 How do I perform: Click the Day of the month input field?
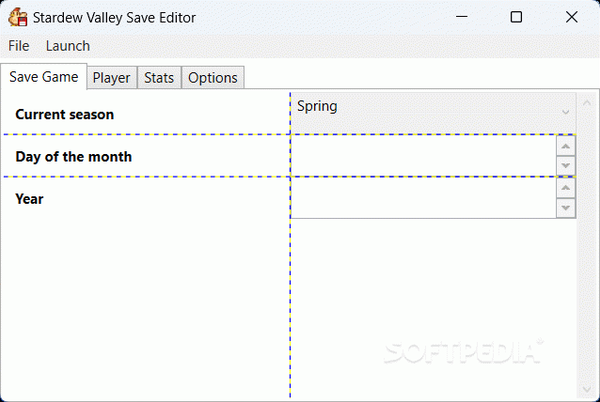pyautogui.click(x=423, y=156)
